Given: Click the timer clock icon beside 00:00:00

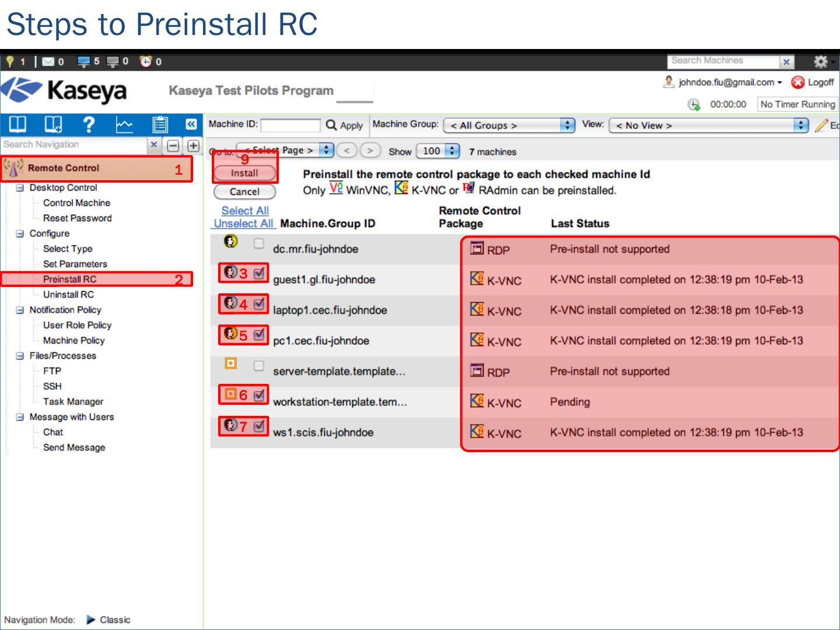Looking at the screenshot, I should point(694,104).
